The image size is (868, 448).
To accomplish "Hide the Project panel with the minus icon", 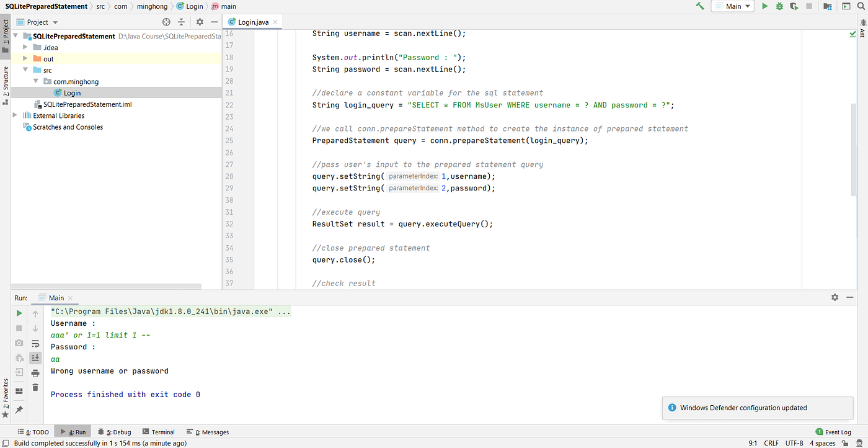I will pos(213,22).
